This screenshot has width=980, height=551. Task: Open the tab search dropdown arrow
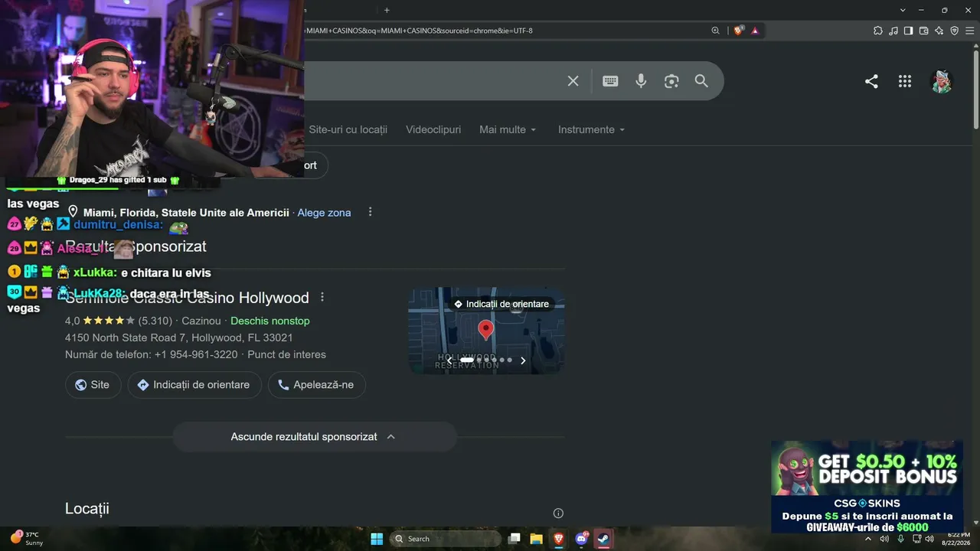click(903, 10)
